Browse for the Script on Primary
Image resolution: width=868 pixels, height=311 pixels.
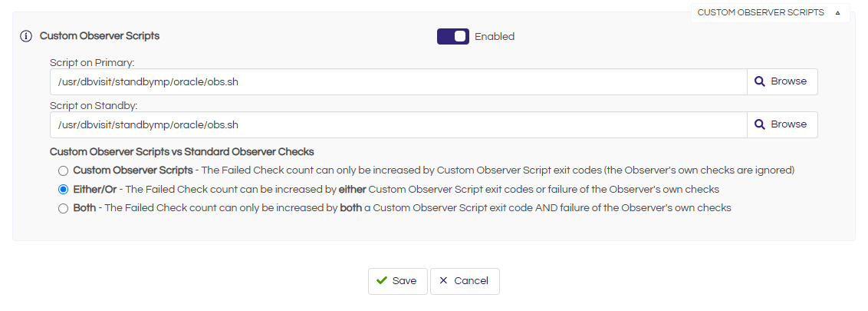click(782, 81)
